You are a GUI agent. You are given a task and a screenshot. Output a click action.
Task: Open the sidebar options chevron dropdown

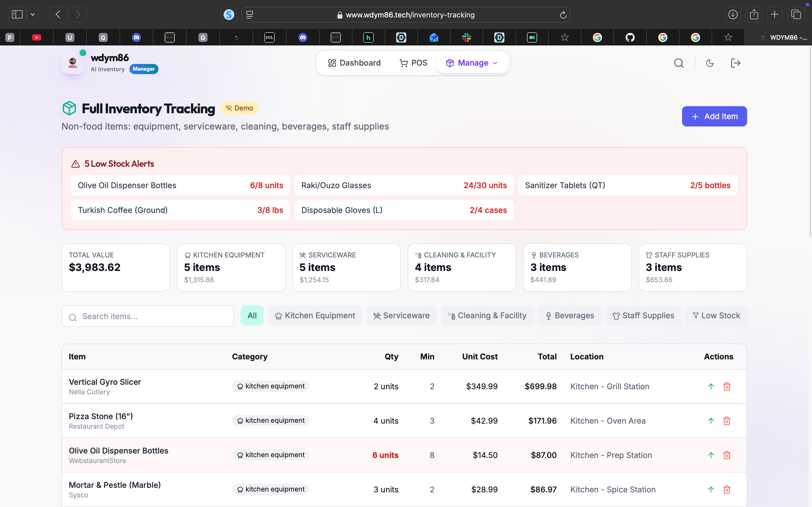pos(32,15)
